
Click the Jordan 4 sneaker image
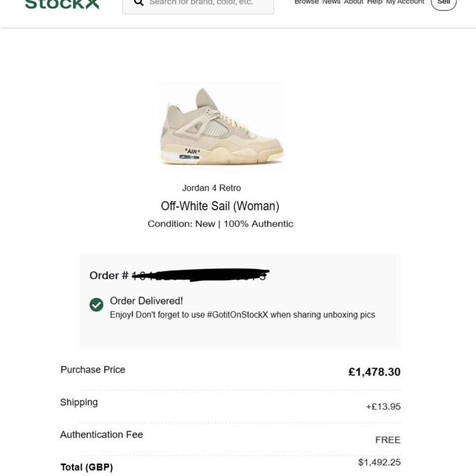(222, 127)
